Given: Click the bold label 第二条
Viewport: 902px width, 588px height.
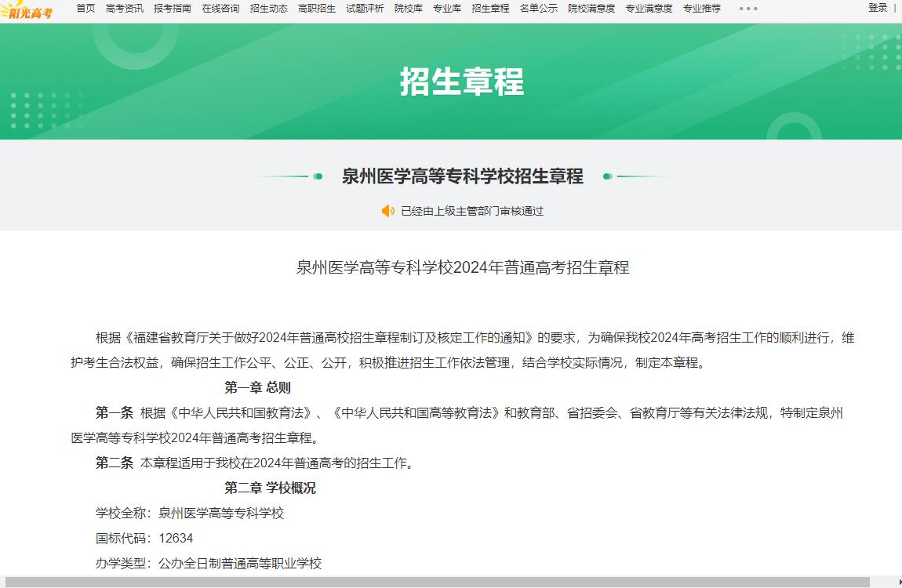Looking at the screenshot, I should [115, 463].
